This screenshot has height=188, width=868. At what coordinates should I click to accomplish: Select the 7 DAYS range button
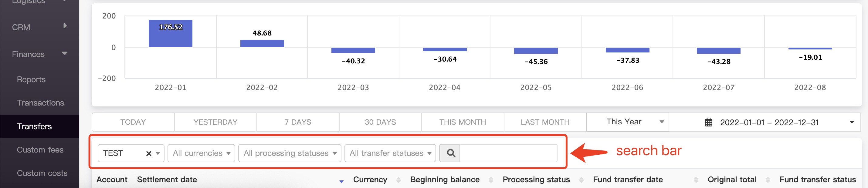pyautogui.click(x=297, y=122)
